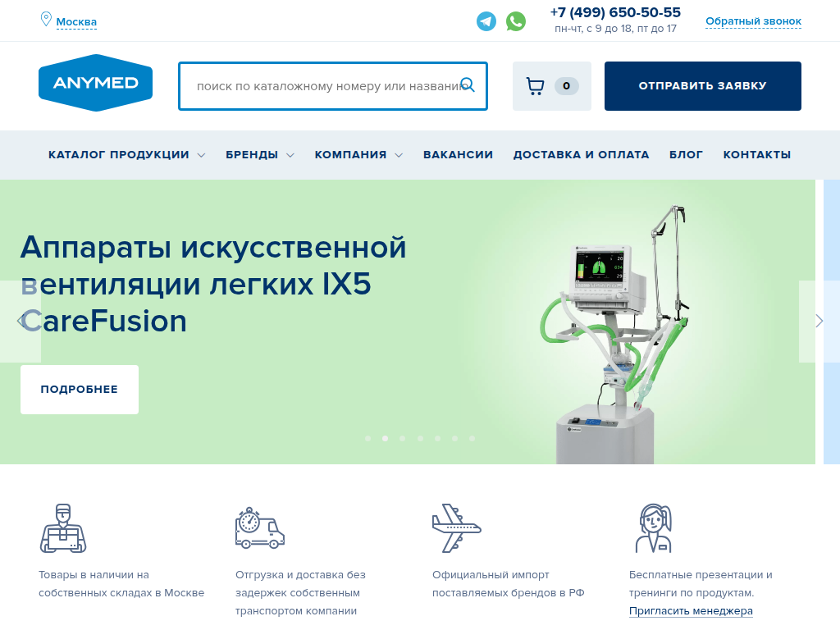The image size is (840, 630).
Task: Expand the Бренды chevron
Action: coord(290,155)
